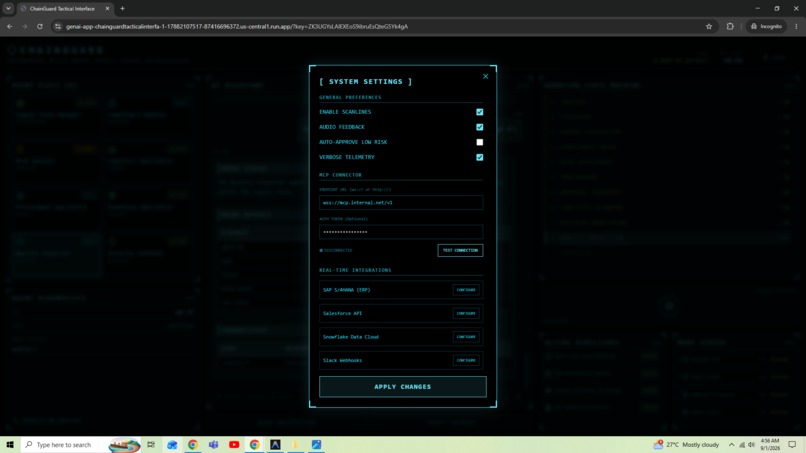Viewport: 806px width, 453px height.
Task: Select the Auth Token password field
Action: pos(401,232)
